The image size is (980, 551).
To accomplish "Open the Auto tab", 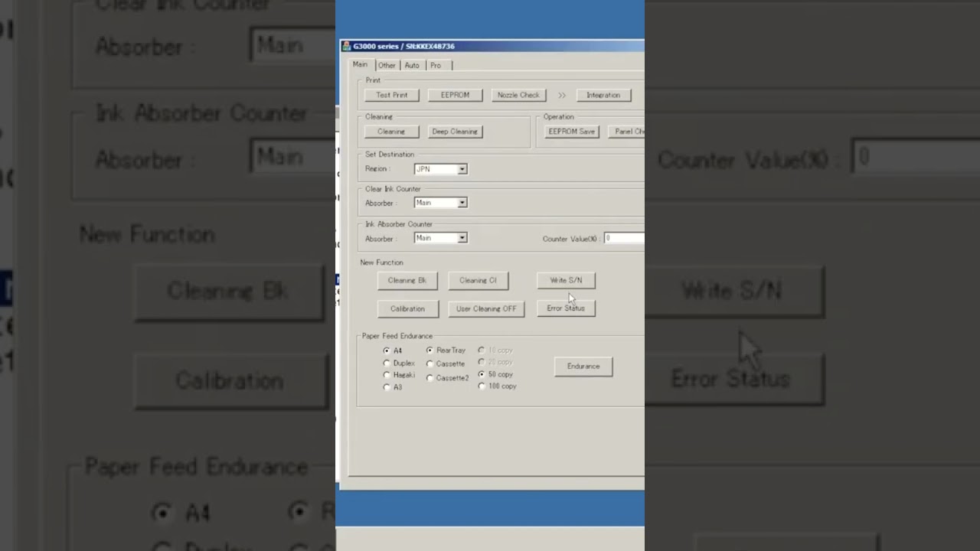I will point(412,66).
